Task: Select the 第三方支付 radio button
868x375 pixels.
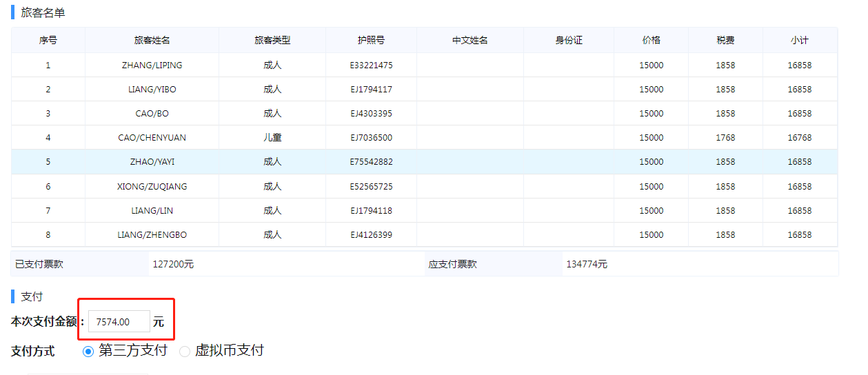Action: (88, 352)
